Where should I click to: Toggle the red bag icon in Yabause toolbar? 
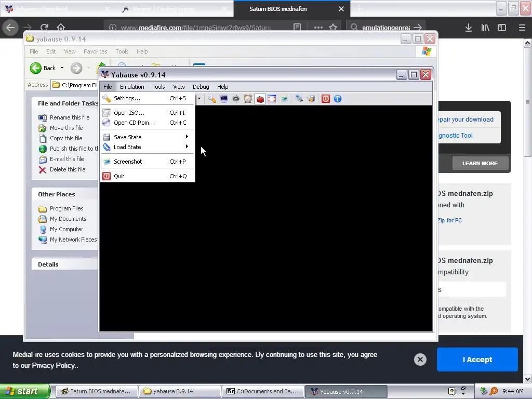pos(260,99)
